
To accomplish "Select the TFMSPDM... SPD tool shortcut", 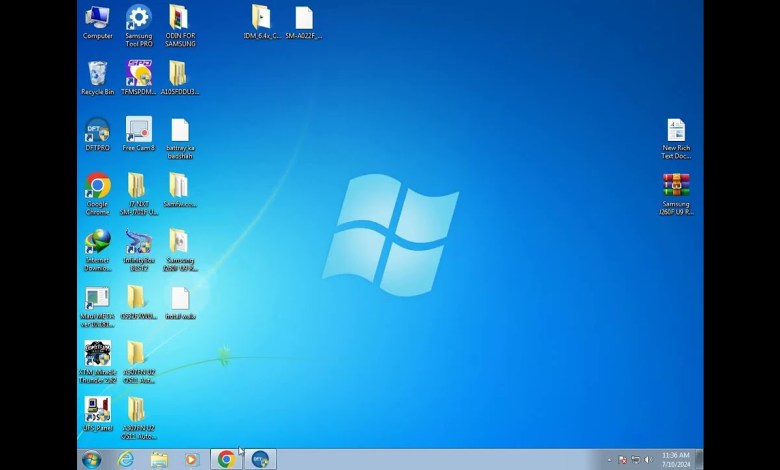I will (x=139, y=78).
